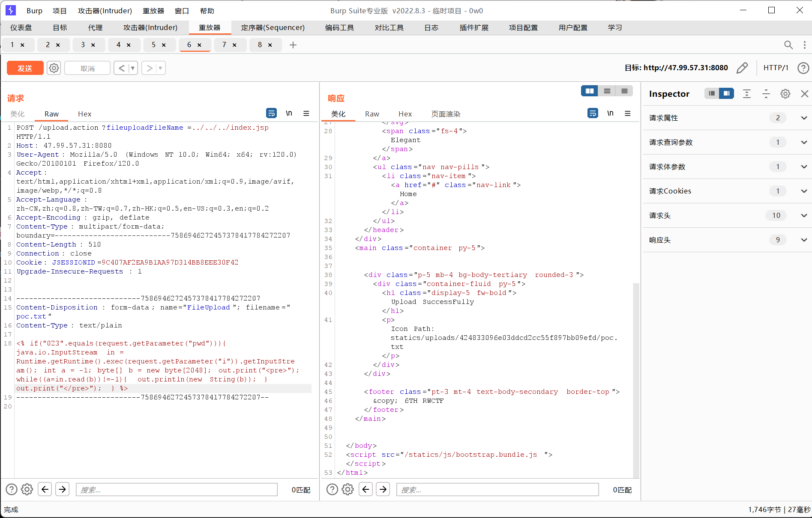This screenshot has height=518, width=812.
Task: Click the response search input field
Action: click(497, 489)
